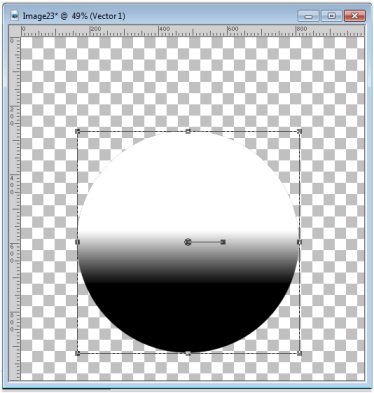Viewport: 374px width, 393px height.
Task: Click the rotation handle beside the pivot
Action: pyautogui.click(x=223, y=242)
